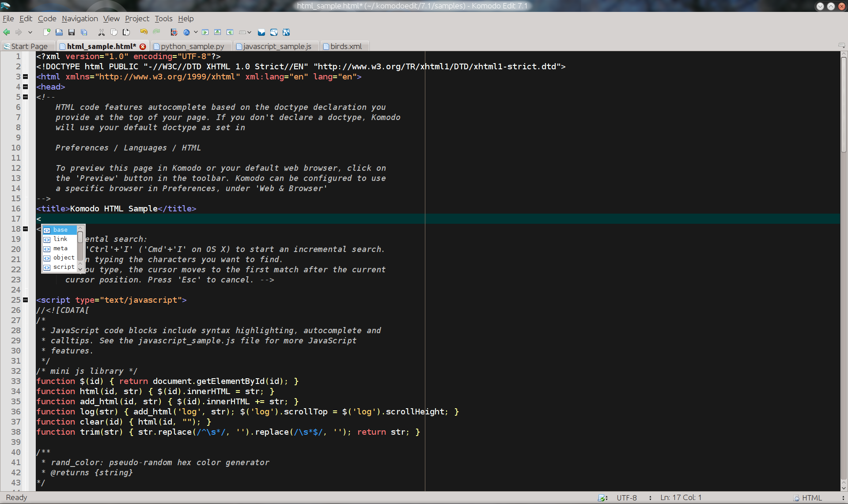Open the Navigation menu
This screenshot has width=848, height=504.
click(80, 19)
